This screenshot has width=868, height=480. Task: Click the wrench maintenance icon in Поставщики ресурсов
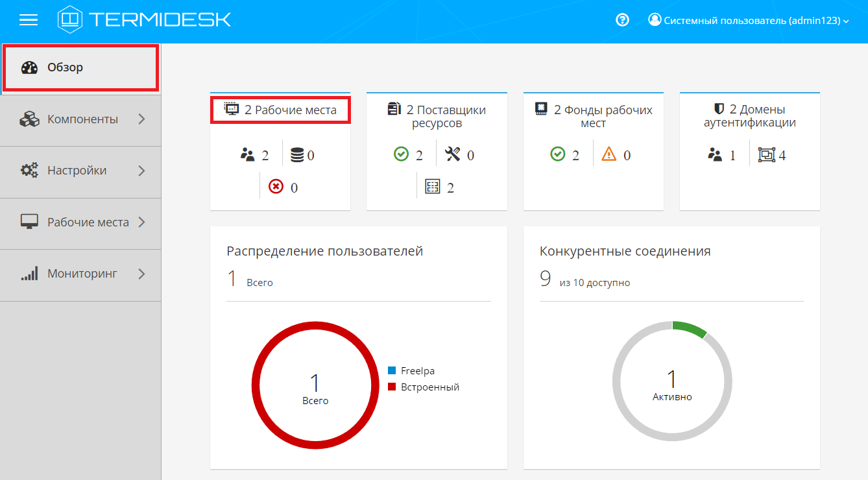[453, 154]
